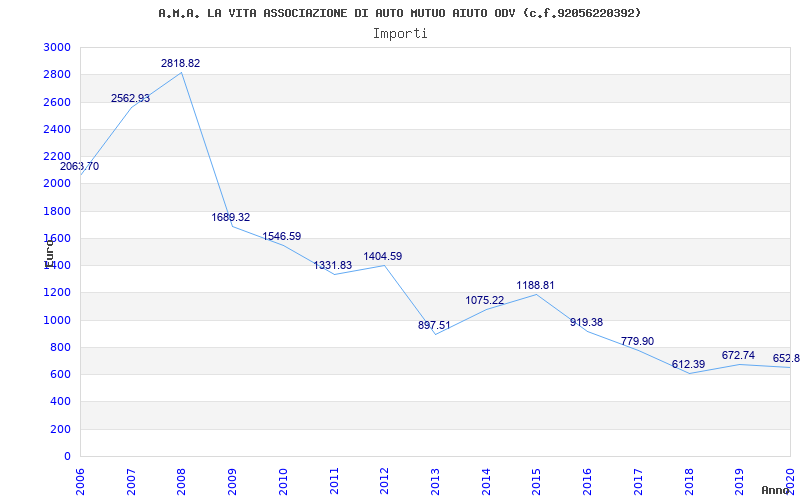The image size is (800, 500).
Task: Click y-axis tick 2400
Action: coord(57,130)
